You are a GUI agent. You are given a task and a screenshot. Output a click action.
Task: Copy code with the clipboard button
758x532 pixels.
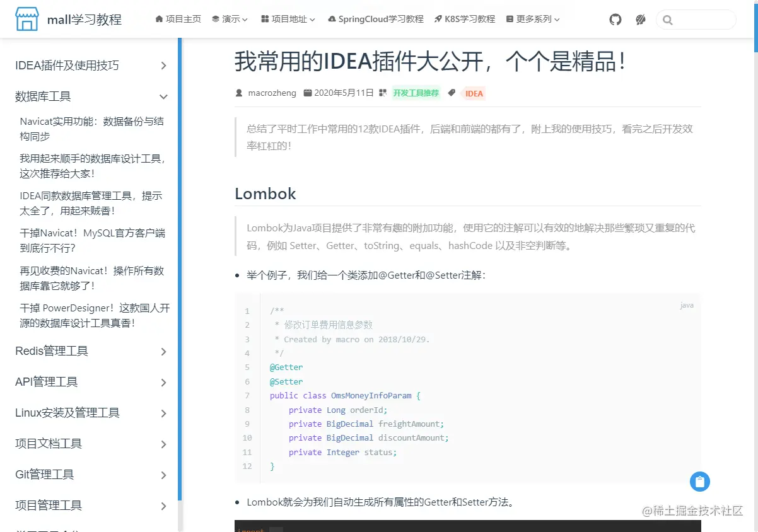coord(700,482)
